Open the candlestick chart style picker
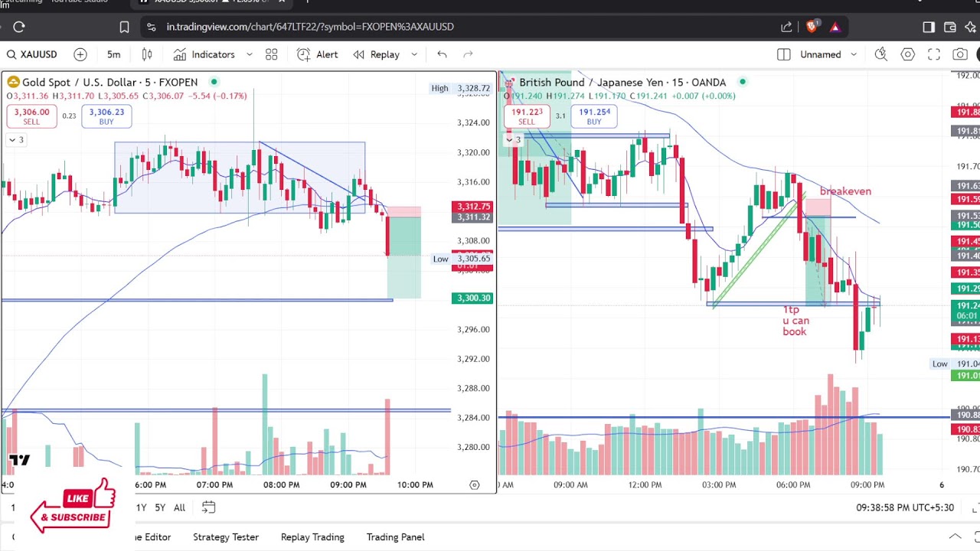 [147, 54]
